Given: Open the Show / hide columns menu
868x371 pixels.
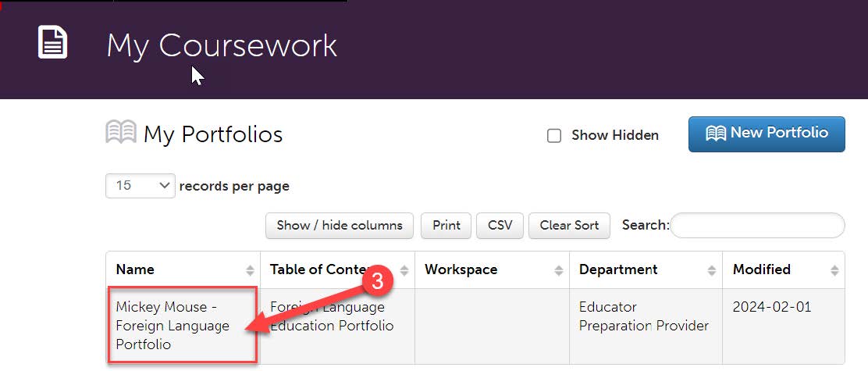Looking at the screenshot, I should [x=340, y=226].
